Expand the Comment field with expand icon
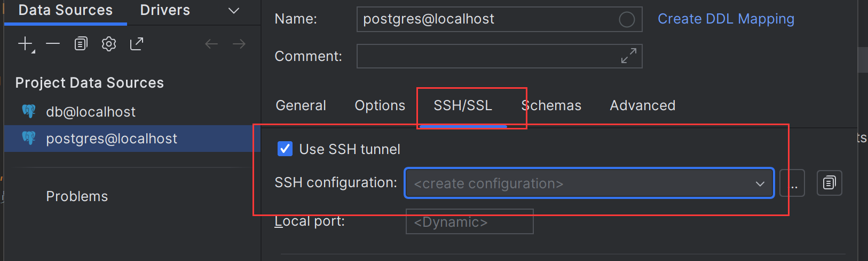The height and width of the screenshot is (261, 868). click(x=628, y=56)
